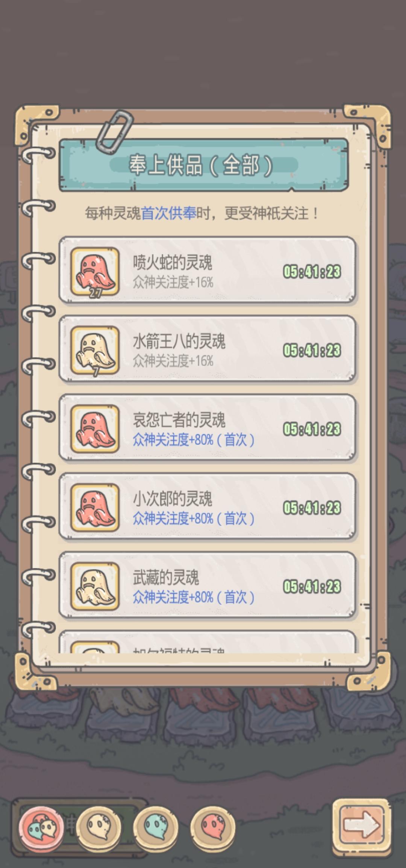The image size is (406, 868).
Task: Open the partially visible bottom soul entry
Action: coord(207,642)
